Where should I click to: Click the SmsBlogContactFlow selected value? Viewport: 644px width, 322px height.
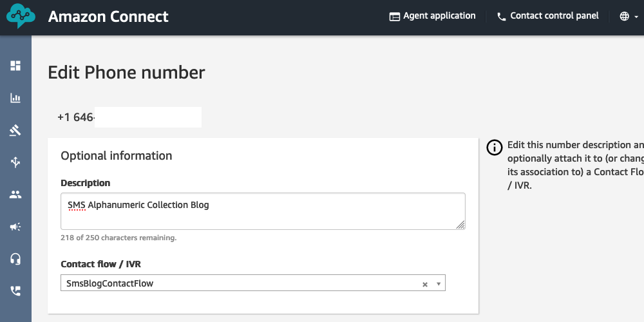[x=110, y=283]
